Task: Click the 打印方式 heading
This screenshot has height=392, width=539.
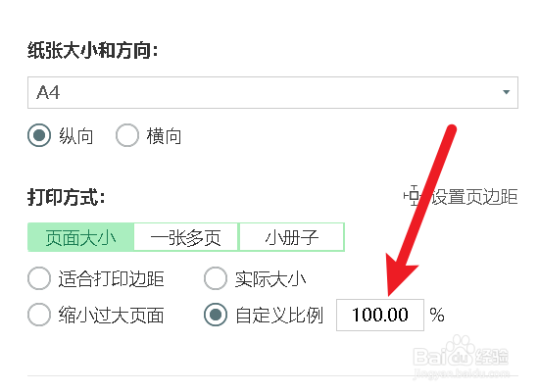Action: pos(67,197)
